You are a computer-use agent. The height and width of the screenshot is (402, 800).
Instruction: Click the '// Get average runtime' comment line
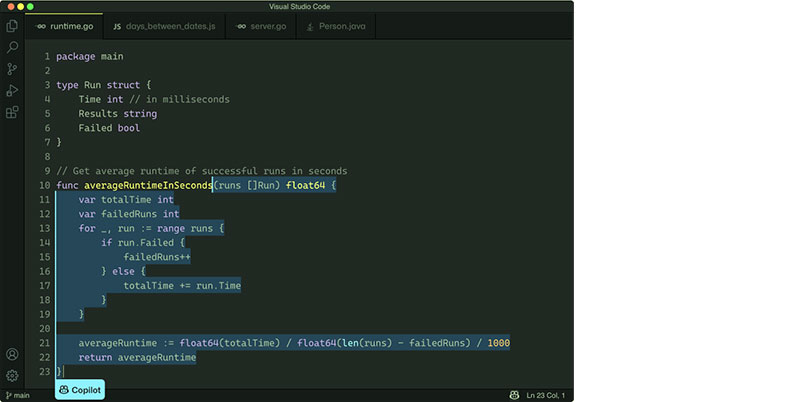pyautogui.click(x=202, y=171)
